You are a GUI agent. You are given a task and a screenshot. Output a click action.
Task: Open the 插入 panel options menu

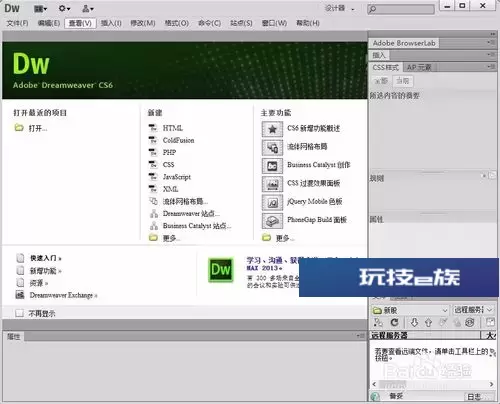[490, 54]
